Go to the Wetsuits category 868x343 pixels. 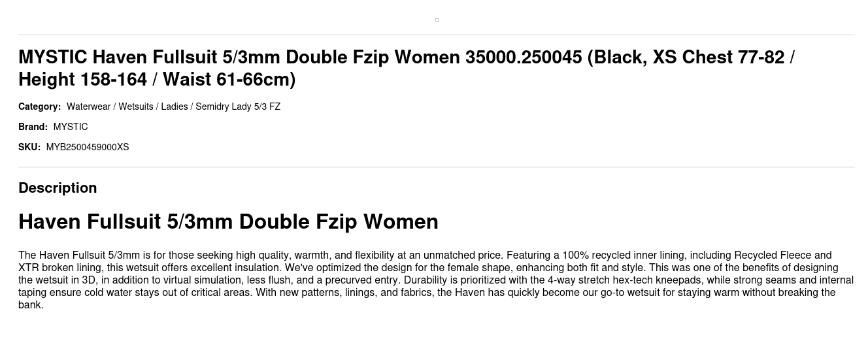click(135, 106)
